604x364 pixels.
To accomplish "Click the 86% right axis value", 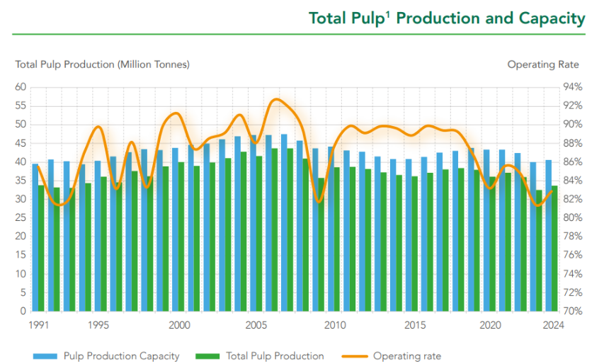I will point(573,161).
